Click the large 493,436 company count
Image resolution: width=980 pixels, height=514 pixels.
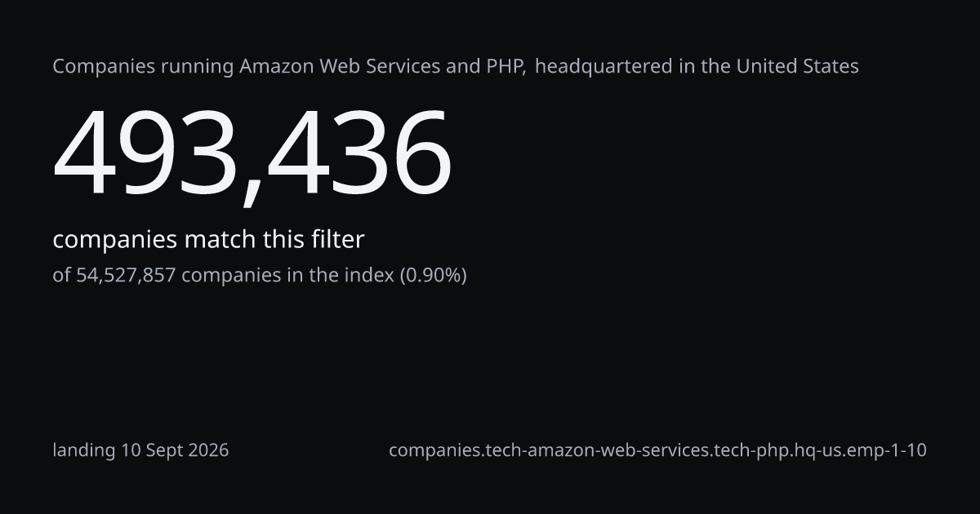click(252, 155)
